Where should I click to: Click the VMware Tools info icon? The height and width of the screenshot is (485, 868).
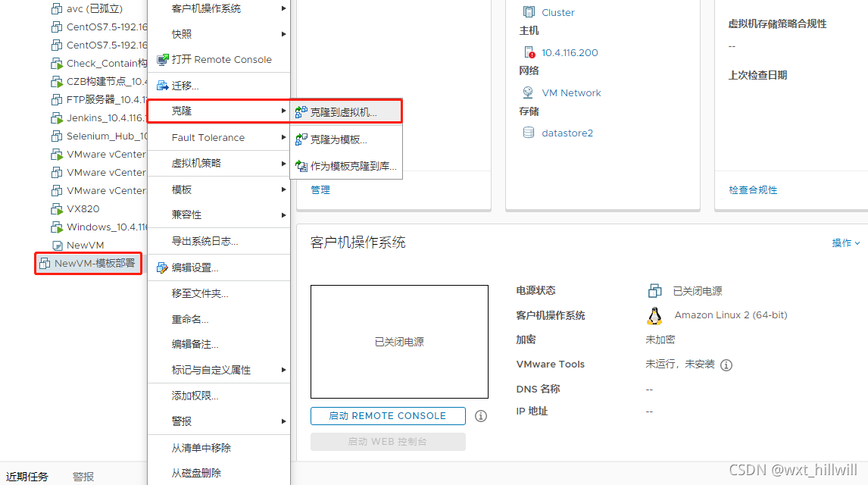pyautogui.click(x=726, y=365)
